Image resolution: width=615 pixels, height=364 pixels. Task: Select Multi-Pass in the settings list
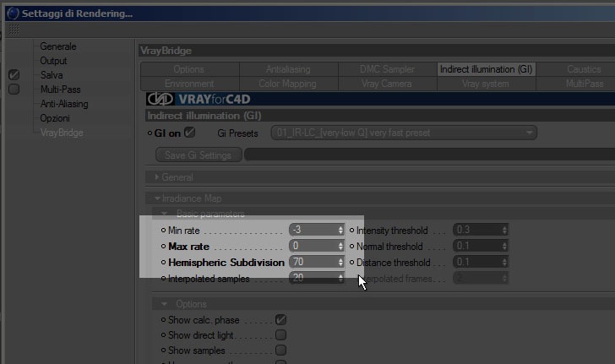(61, 90)
